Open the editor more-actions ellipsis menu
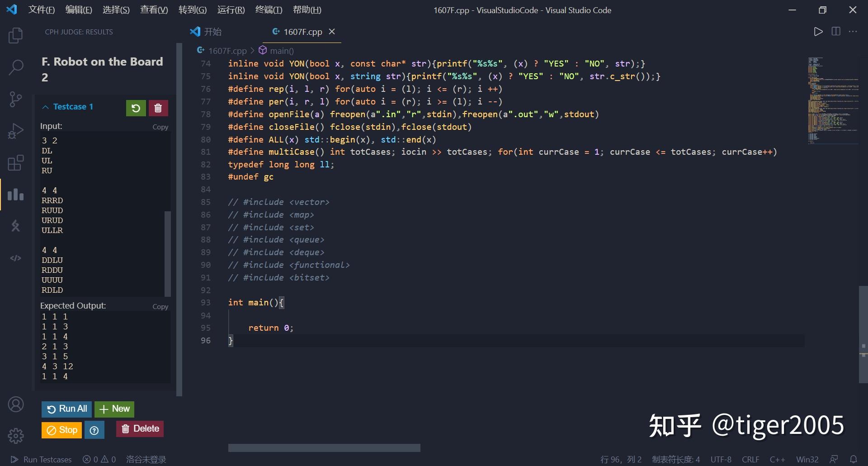The height and width of the screenshot is (466, 868). tap(854, 31)
